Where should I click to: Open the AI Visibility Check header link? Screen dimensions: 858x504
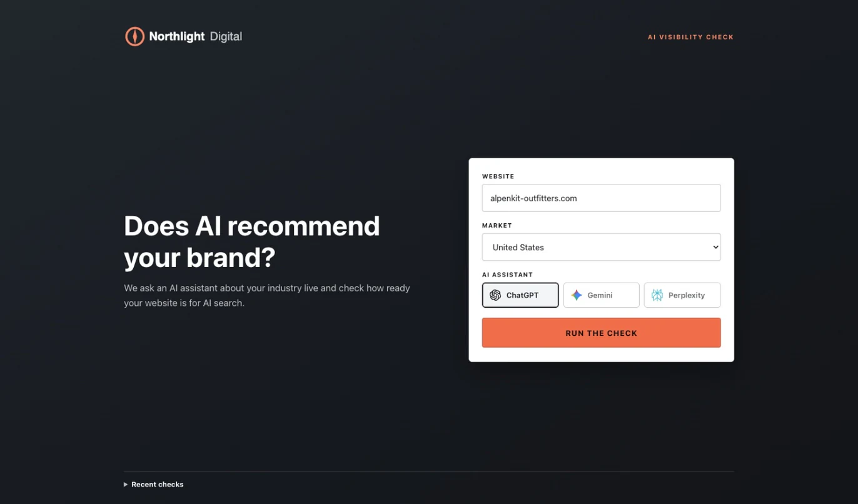click(690, 37)
